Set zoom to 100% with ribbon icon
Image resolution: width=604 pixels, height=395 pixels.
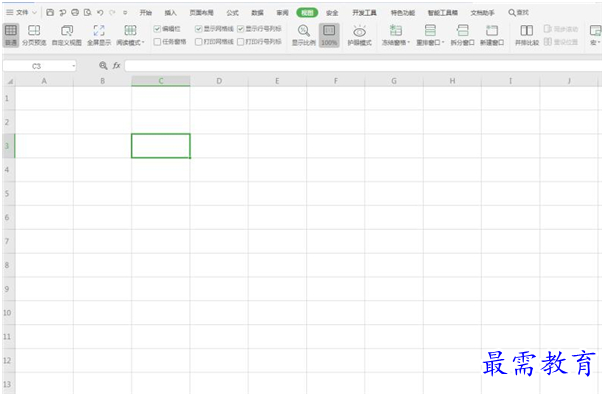pyautogui.click(x=329, y=30)
